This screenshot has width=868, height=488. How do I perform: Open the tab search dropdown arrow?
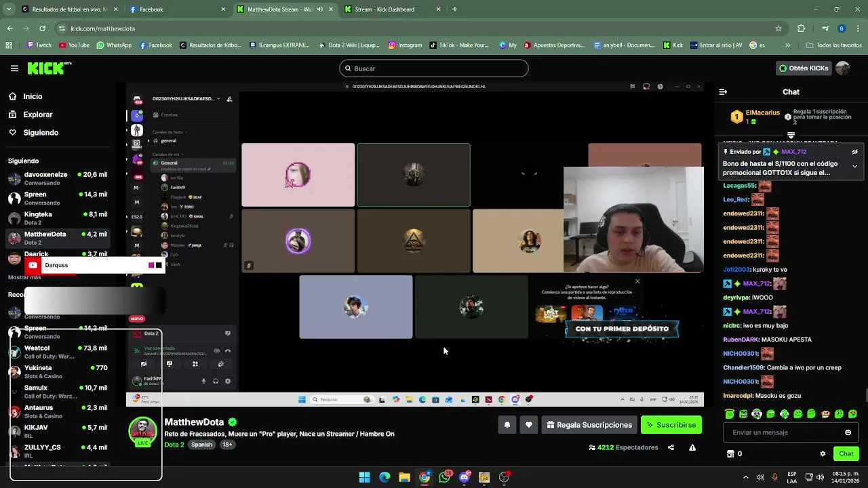point(8,9)
